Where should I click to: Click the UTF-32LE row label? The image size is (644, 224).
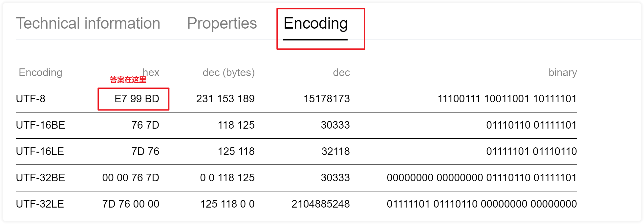coord(40,204)
